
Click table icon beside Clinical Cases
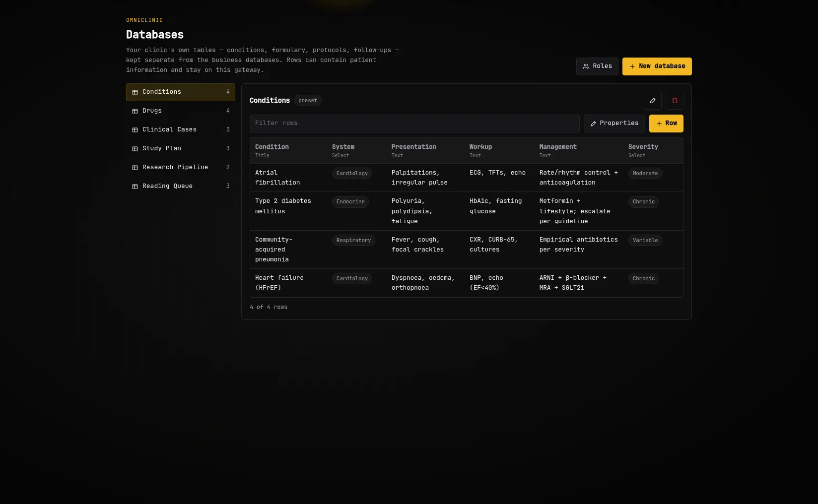pyautogui.click(x=135, y=130)
